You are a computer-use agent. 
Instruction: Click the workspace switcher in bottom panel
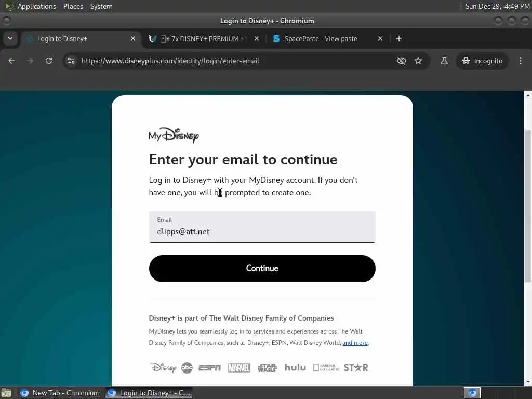coord(472,393)
